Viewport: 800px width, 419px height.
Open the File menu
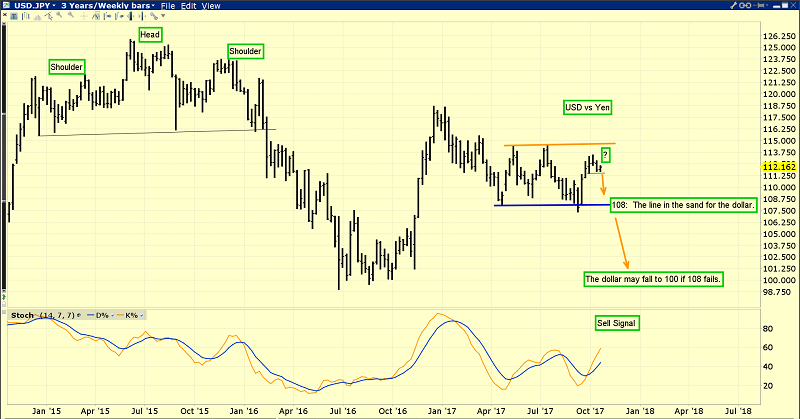(x=171, y=6)
